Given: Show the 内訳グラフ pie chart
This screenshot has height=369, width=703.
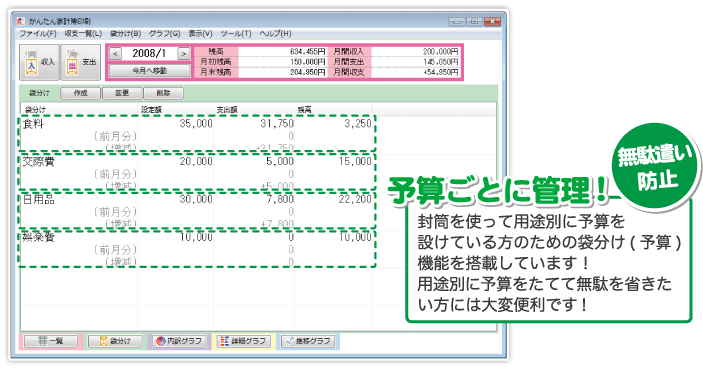Looking at the screenshot, I should [179, 341].
